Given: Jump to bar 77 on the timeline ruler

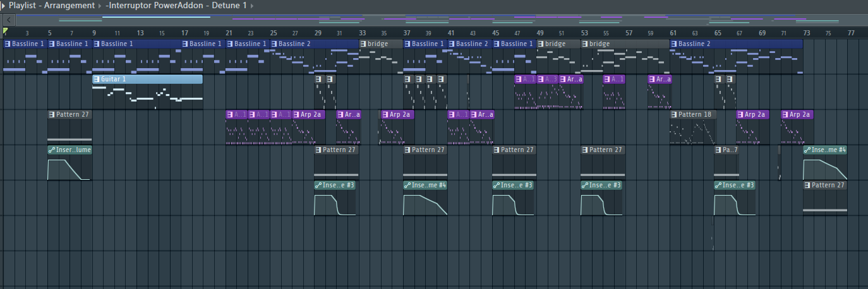Looking at the screenshot, I should coord(851,32).
